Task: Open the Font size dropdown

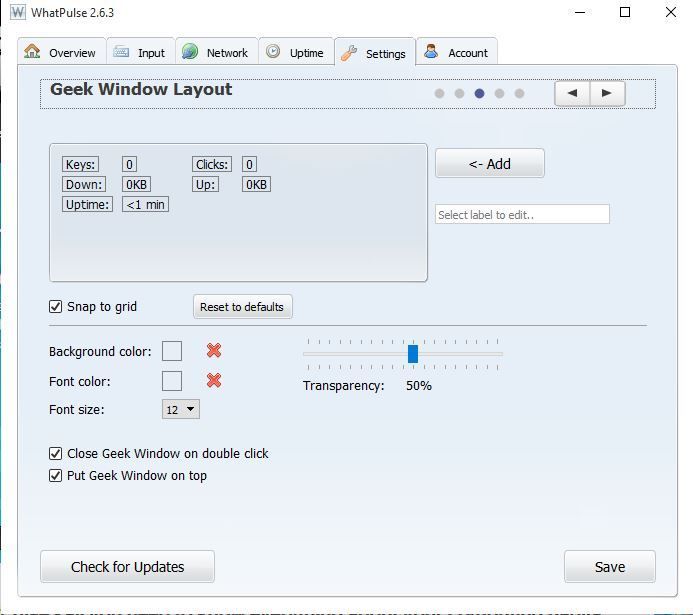Action: [x=181, y=409]
